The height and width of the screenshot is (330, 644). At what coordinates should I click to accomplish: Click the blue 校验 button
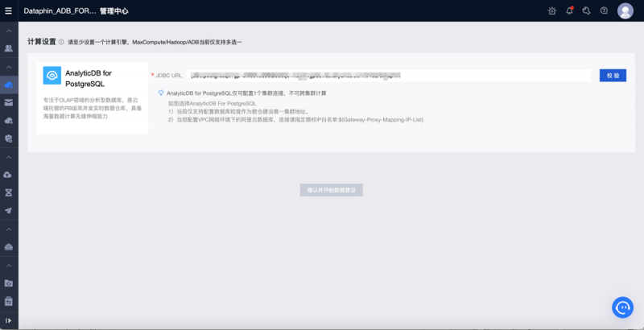click(613, 75)
